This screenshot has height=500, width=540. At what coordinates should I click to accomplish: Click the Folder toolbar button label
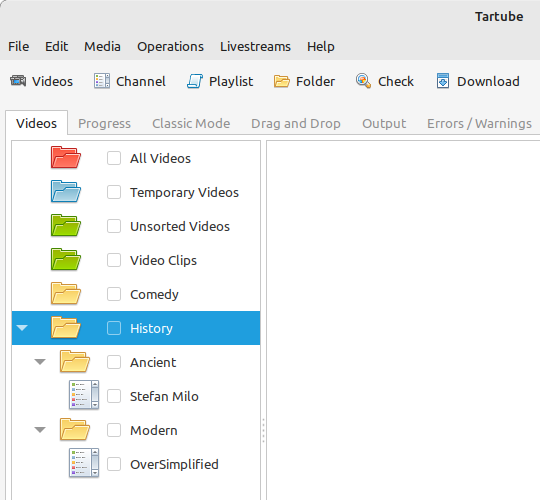pyautogui.click(x=315, y=82)
